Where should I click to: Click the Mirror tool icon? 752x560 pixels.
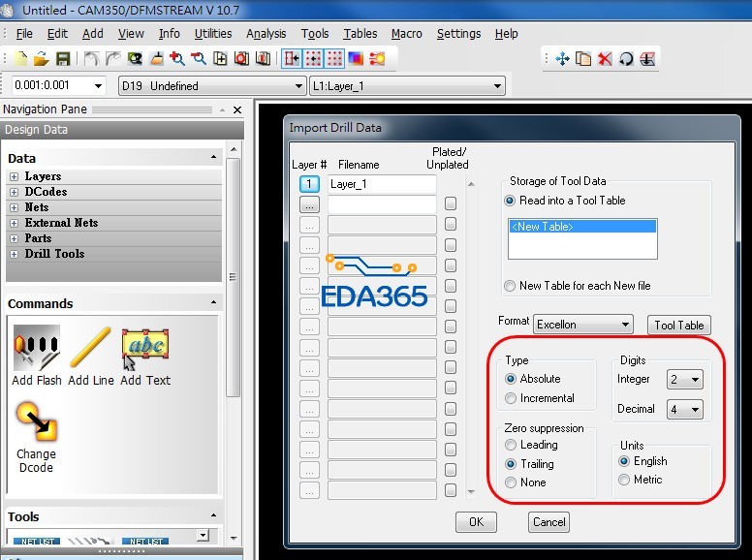(647, 59)
